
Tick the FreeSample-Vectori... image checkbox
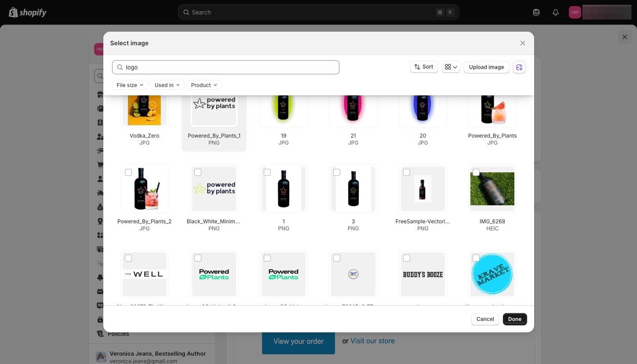tap(407, 172)
